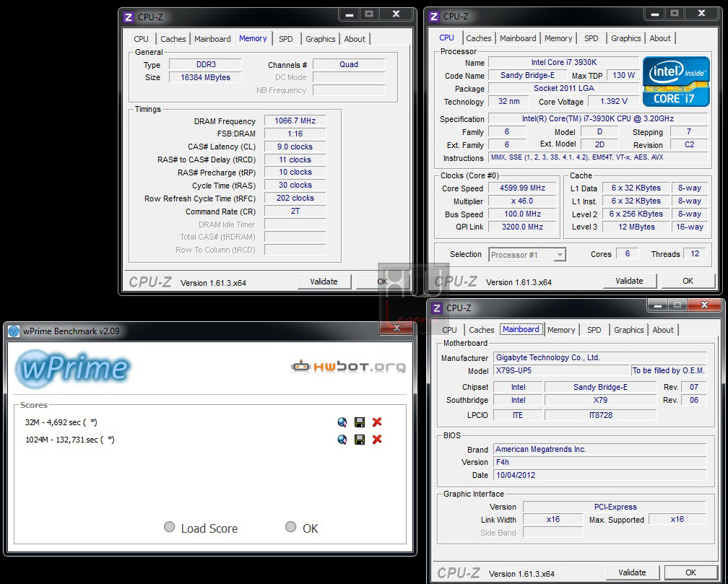Select the OK radio button in wPrime
This screenshot has height=584, width=728.
pos(290,527)
